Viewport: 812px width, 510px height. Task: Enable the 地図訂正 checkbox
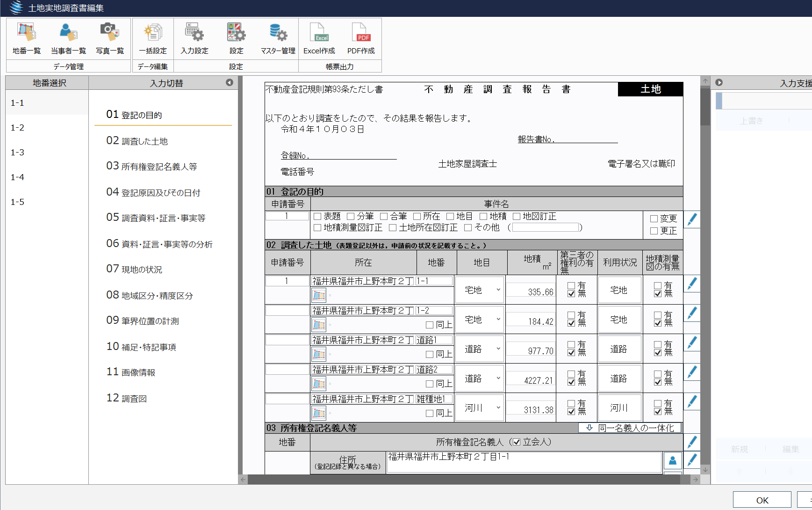pyautogui.click(x=517, y=216)
